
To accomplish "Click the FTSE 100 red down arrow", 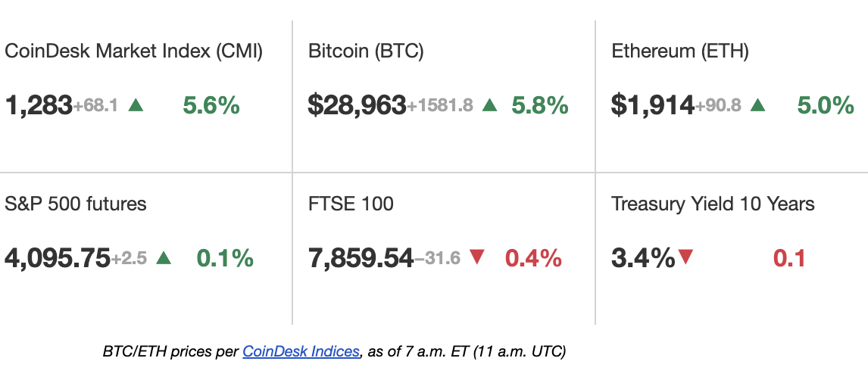I will (x=477, y=257).
